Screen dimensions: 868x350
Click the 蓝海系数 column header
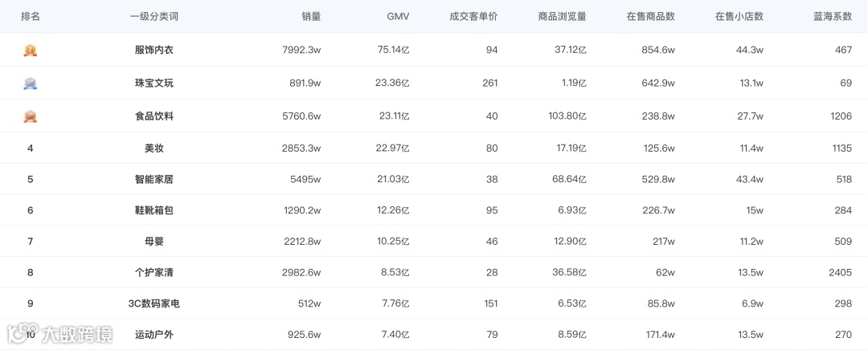point(833,16)
